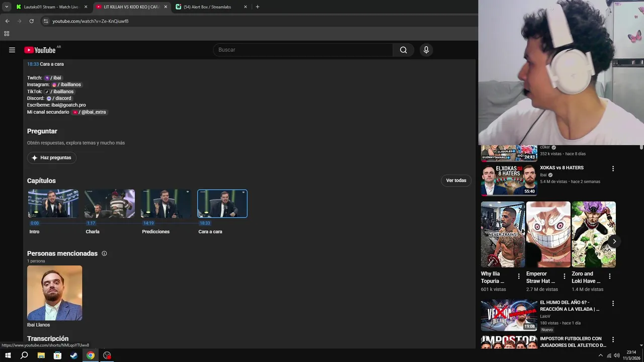Open the Ibai Llanos person card photo
Screen dimensions: 644x362
(x=54, y=293)
